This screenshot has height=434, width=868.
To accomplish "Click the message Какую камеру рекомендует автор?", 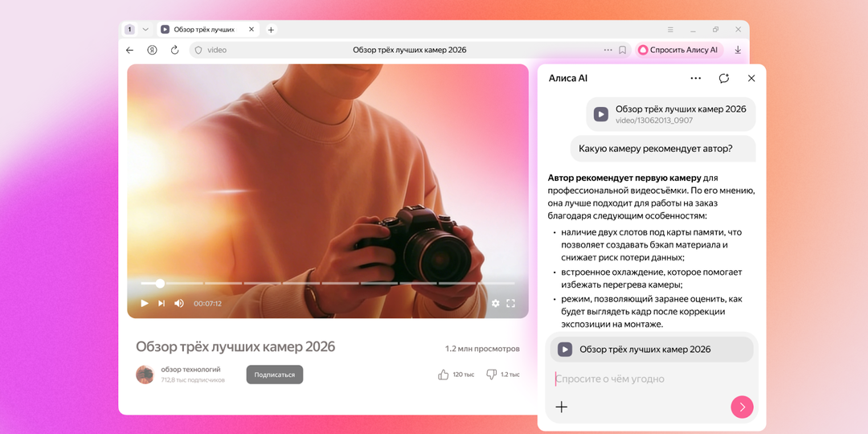I will click(x=663, y=149).
